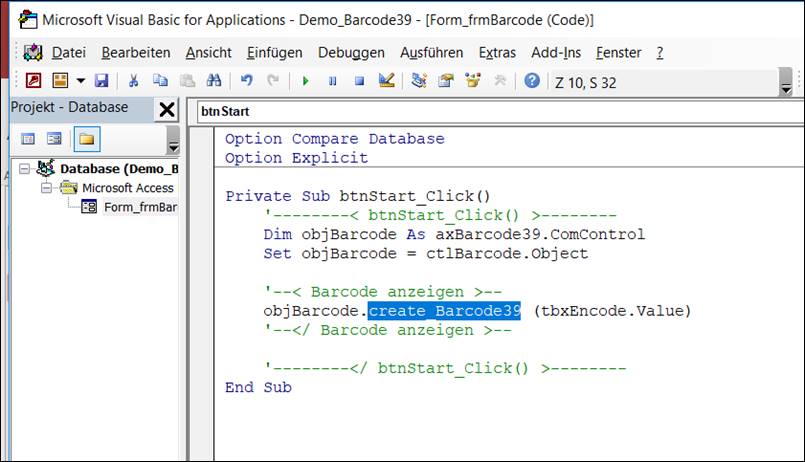Click the 'End Sub' line
The width and height of the screenshot is (805, 462).
258,387
